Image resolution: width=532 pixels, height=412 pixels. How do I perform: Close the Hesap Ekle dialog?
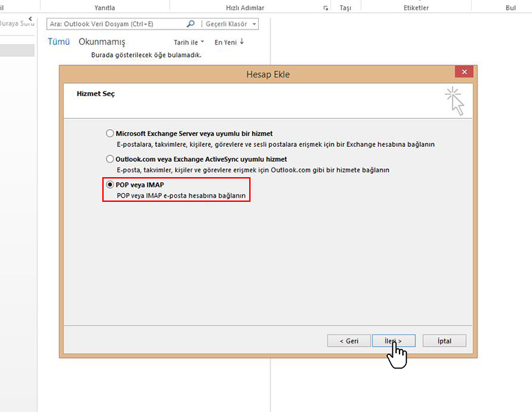465,72
